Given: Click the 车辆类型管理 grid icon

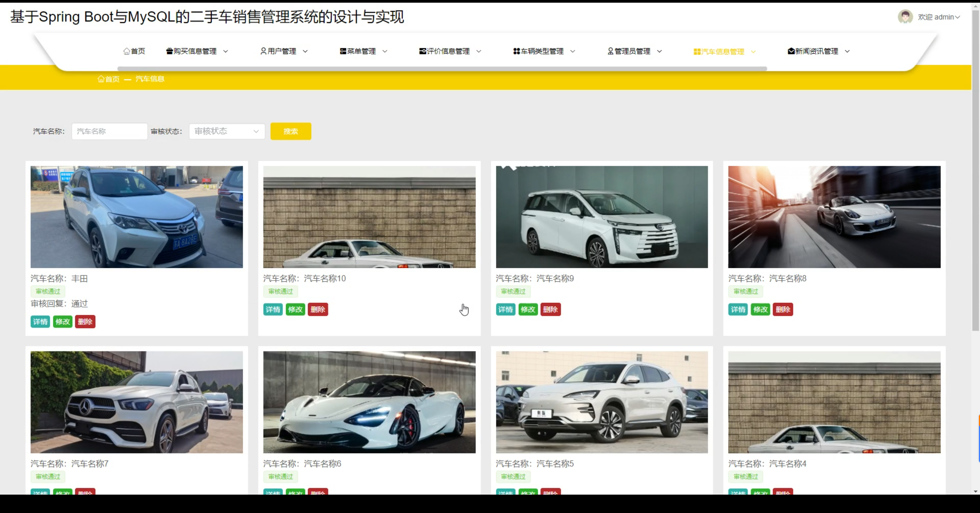Looking at the screenshot, I should 516,51.
